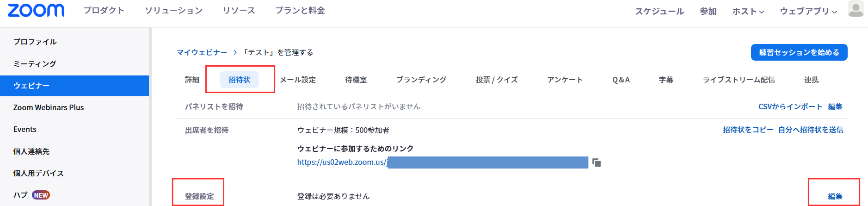Image resolution: width=868 pixels, height=206 pixels.
Task: Click 招待状をコピー link
Action: (x=748, y=130)
